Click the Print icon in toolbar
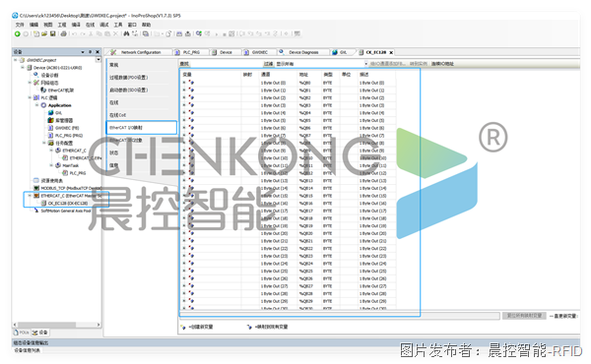Screen dimensions: 591x364 coord(64,33)
